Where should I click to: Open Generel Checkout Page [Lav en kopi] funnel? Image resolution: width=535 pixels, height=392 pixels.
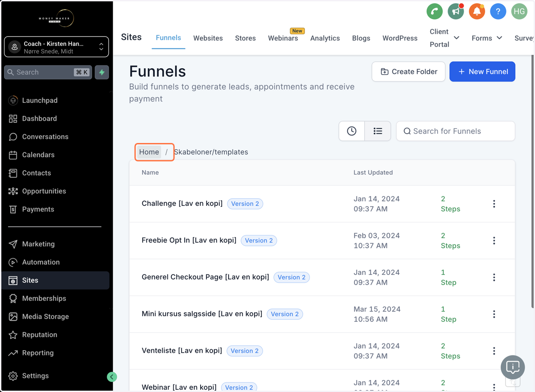click(206, 277)
